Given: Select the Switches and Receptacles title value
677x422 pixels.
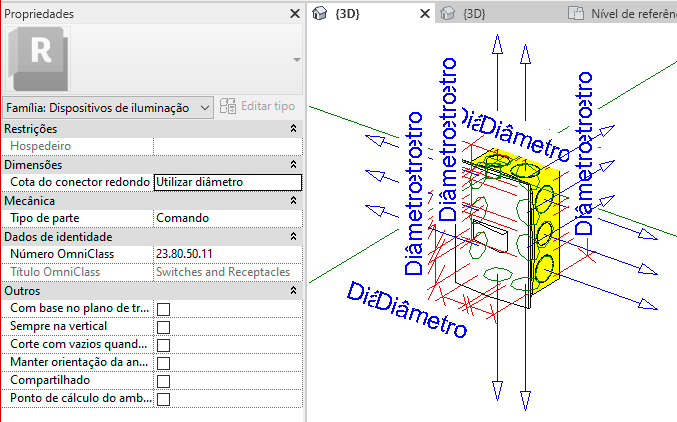Looking at the screenshot, I should [228, 272].
